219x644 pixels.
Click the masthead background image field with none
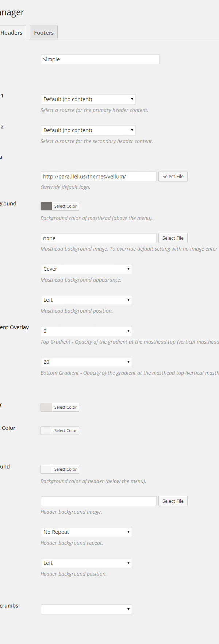click(99, 238)
